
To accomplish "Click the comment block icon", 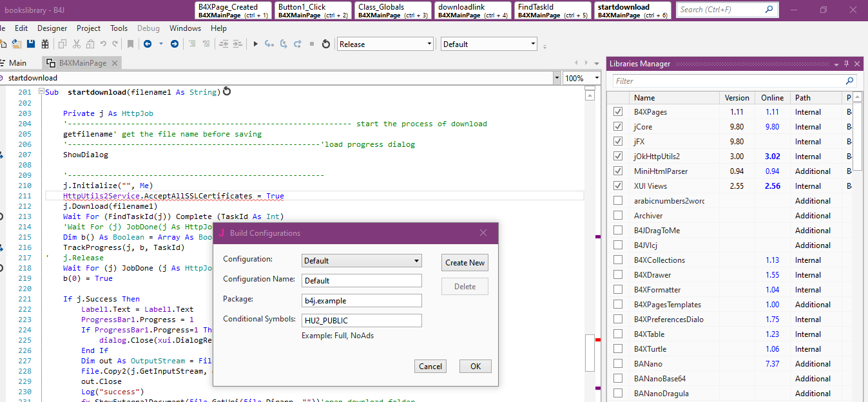I will click(192, 44).
